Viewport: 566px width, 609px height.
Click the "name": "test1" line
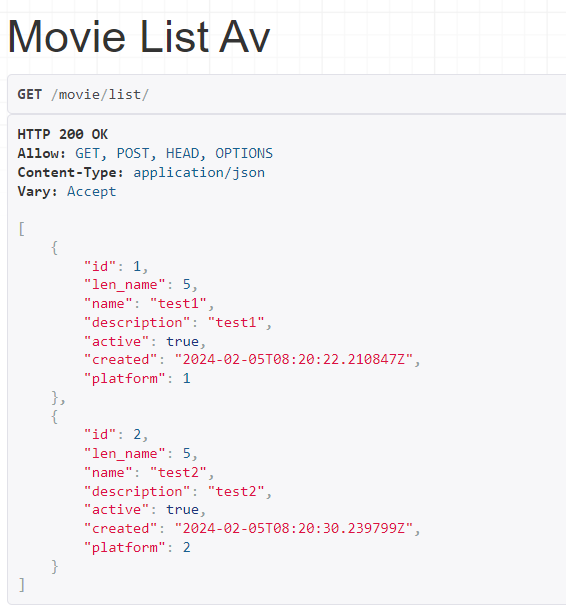pos(149,303)
